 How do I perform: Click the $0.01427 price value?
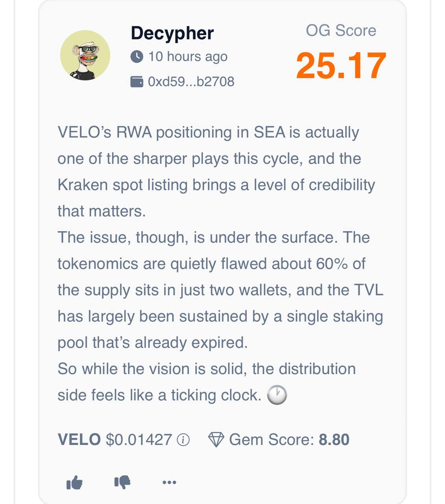[138, 439]
